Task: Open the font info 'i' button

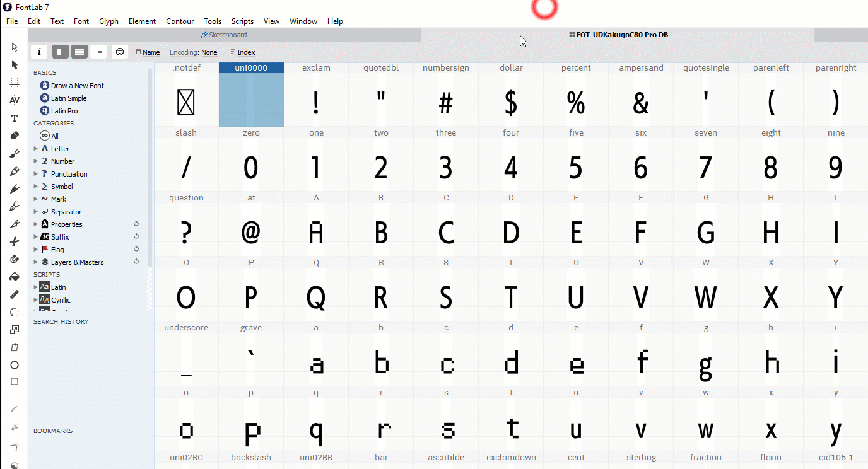Action: pyautogui.click(x=39, y=52)
